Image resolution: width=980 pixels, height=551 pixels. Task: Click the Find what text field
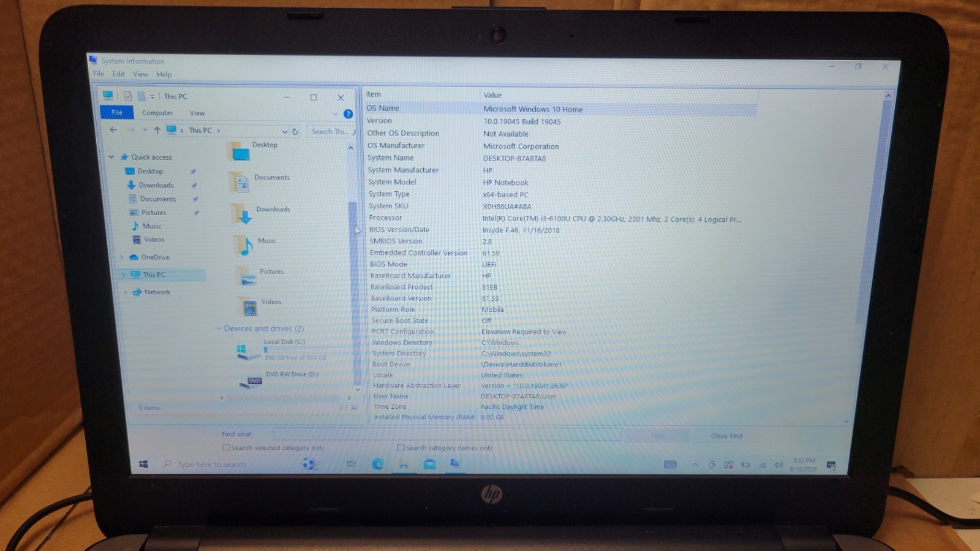pos(447,435)
